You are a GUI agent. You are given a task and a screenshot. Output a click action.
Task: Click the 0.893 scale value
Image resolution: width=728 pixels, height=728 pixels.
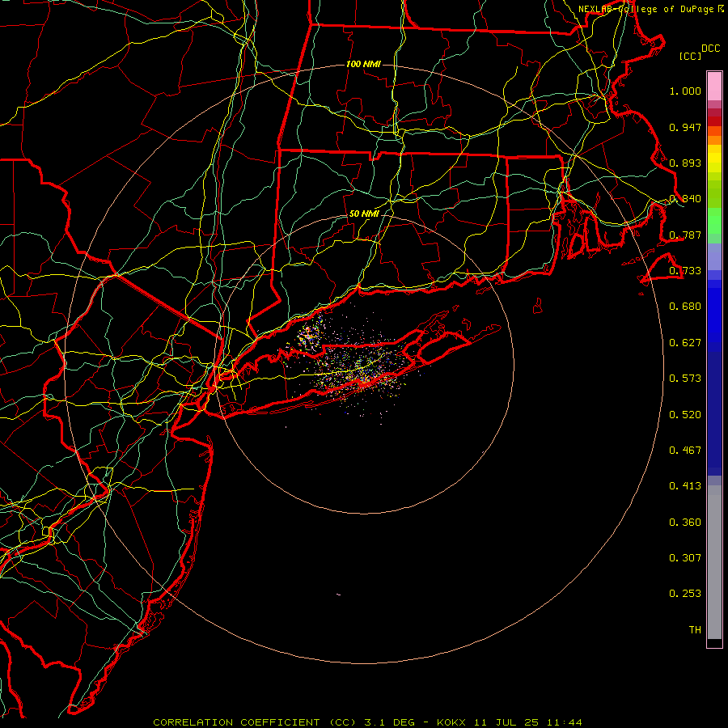click(x=685, y=163)
